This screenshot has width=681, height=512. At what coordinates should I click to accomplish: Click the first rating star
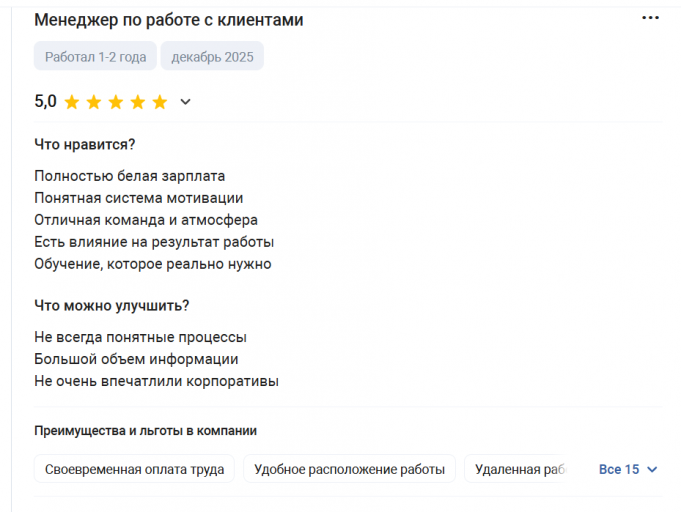(71, 102)
